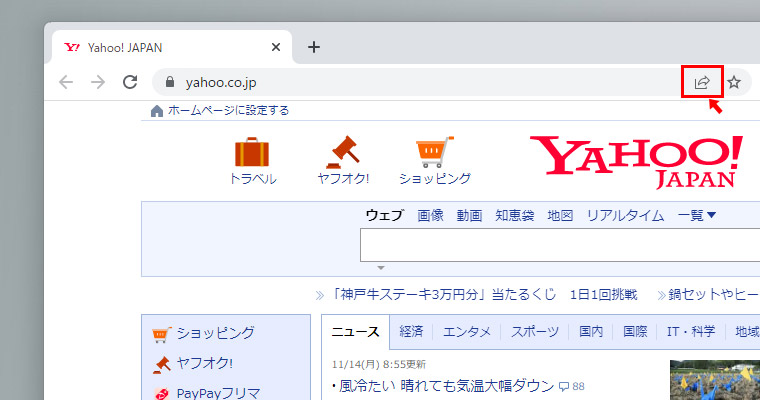
Task: Click the sidebar ショッピング cart icon
Action: (161, 334)
